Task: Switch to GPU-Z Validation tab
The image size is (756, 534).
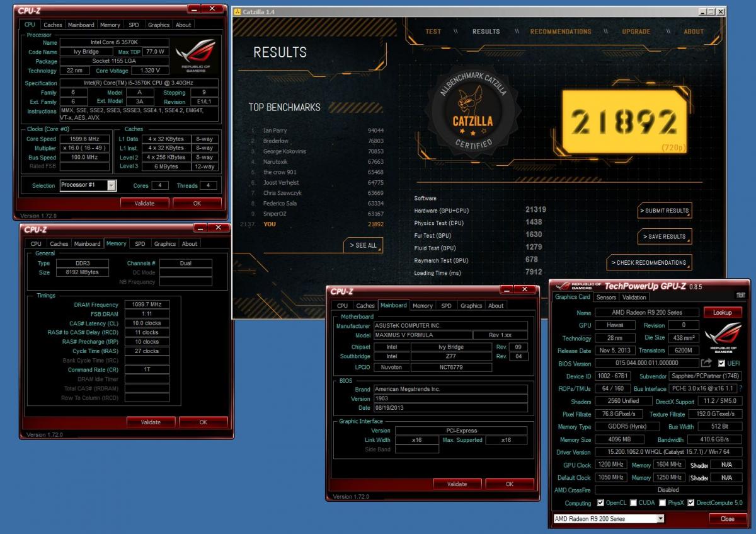Action: click(x=634, y=298)
